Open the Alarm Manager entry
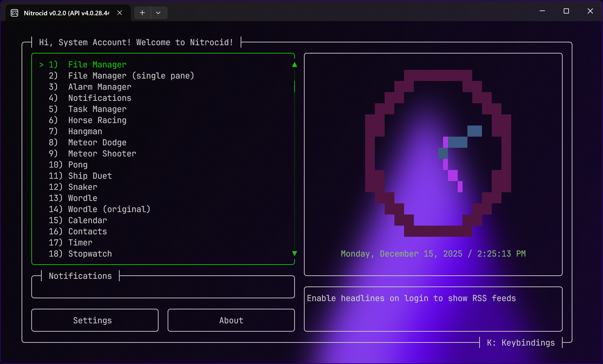The height and width of the screenshot is (364, 603). (99, 87)
